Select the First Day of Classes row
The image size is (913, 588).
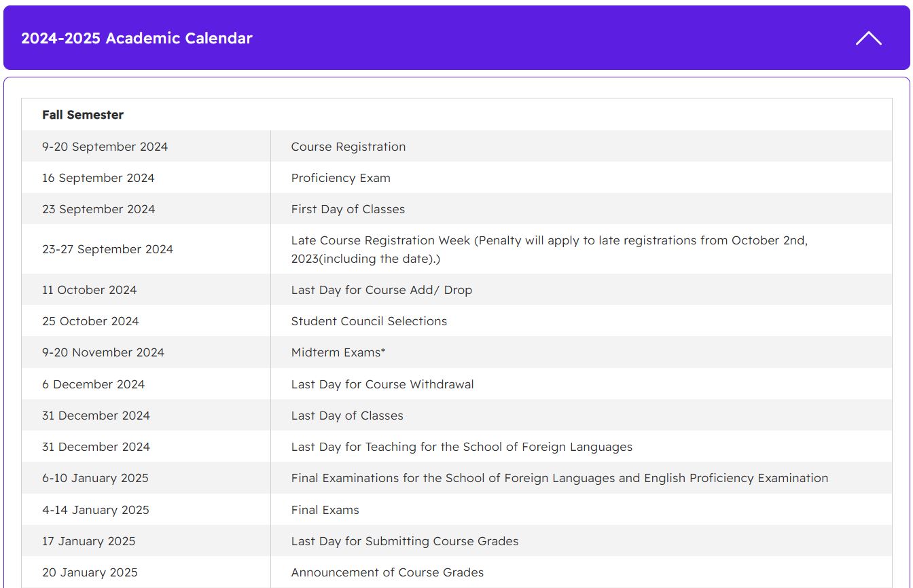[x=456, y=208]
